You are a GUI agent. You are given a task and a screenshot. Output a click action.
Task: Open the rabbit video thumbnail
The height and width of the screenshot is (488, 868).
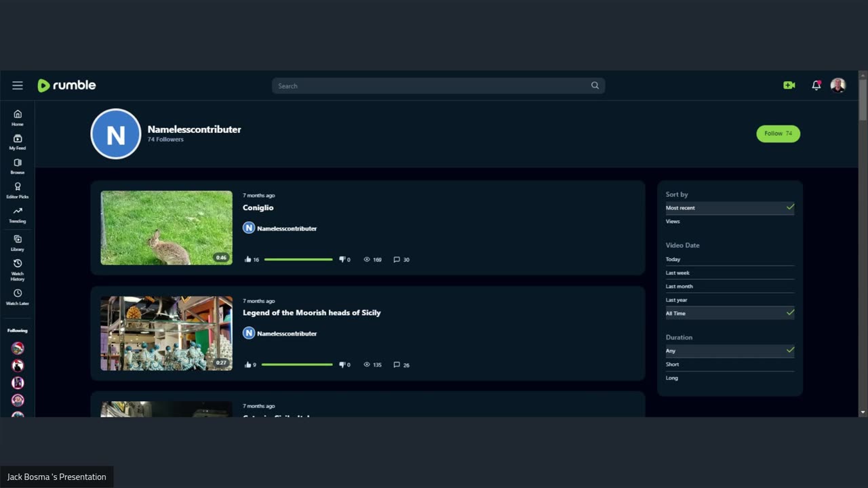166,228
